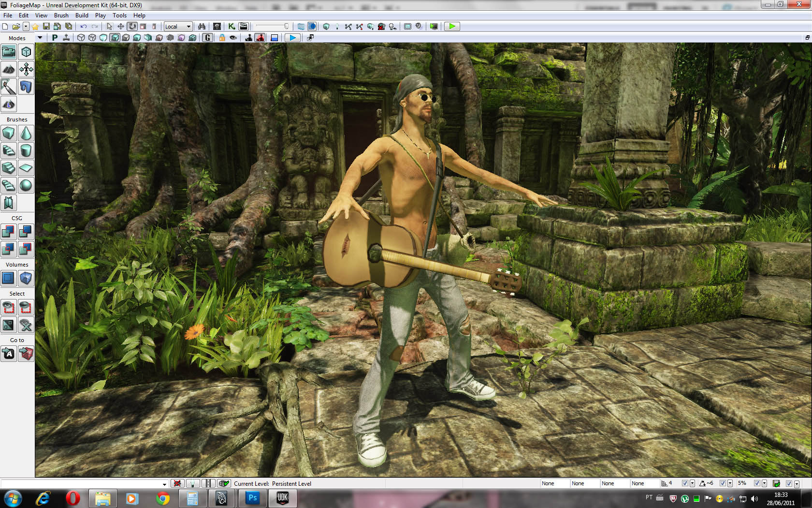
Task: Open UnrealKismet with the green K icon
Action: pyautogui.click(x=232, y=27)
